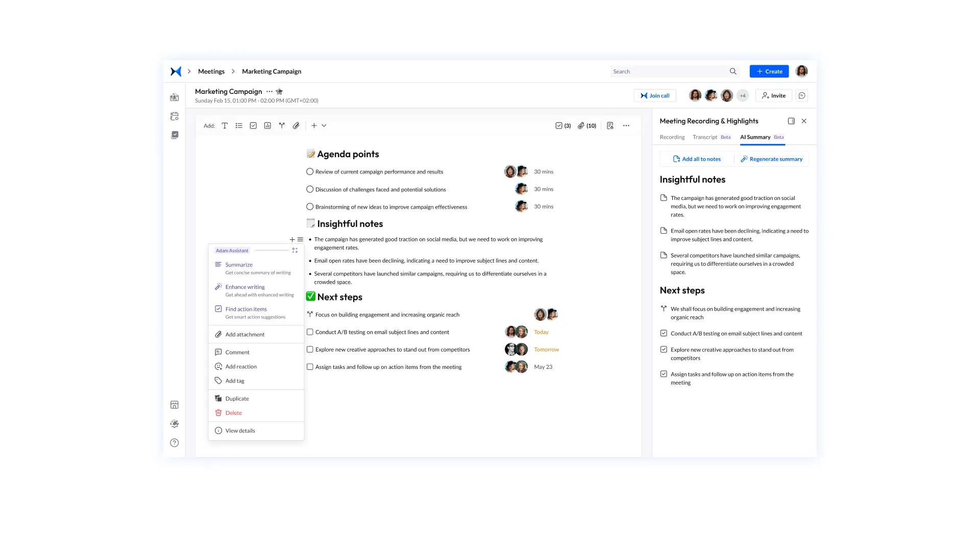The width and height of the screenshot is (980, 551).
Task: Toggle checkbox for Assign tasks and follow up
Action: click(310, 366)
